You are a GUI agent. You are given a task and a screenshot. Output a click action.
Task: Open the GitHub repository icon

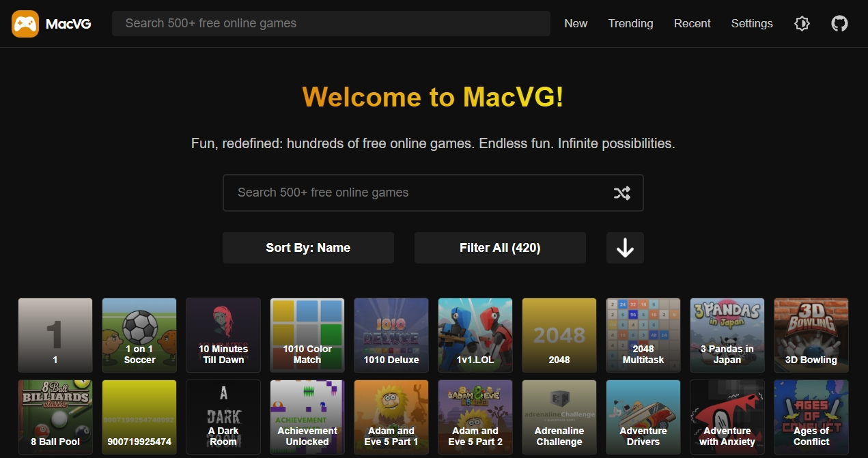tap(839, 24)
